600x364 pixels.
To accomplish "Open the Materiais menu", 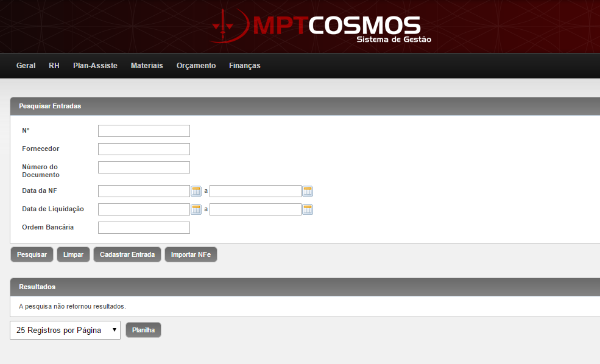I will pos(147,66).
